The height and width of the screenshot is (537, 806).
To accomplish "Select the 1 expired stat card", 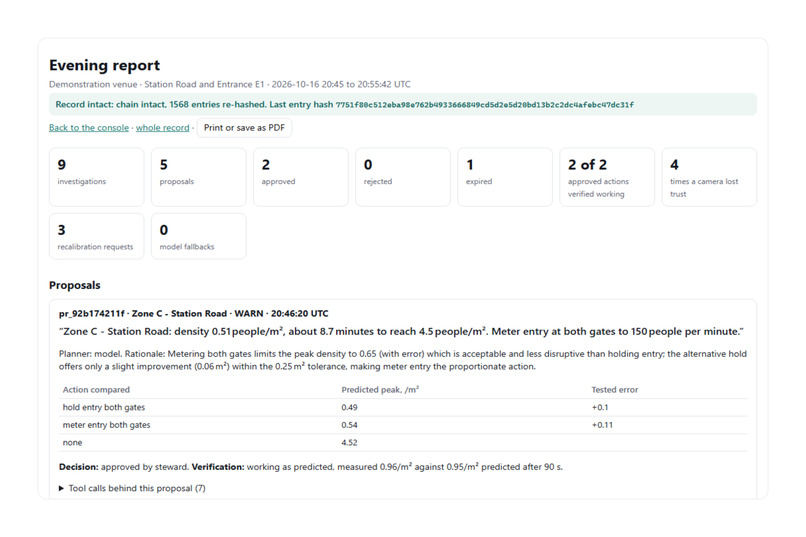I will click(505, 177).
